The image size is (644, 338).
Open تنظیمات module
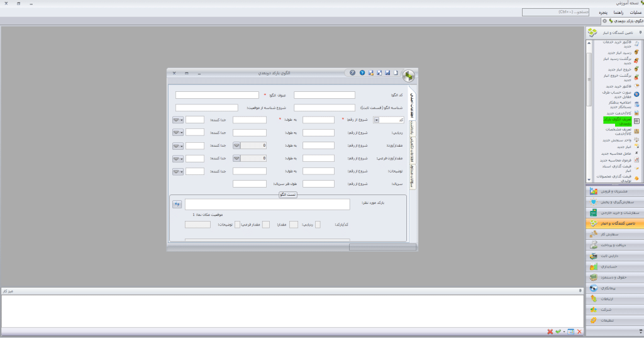[x=615, y=320]
